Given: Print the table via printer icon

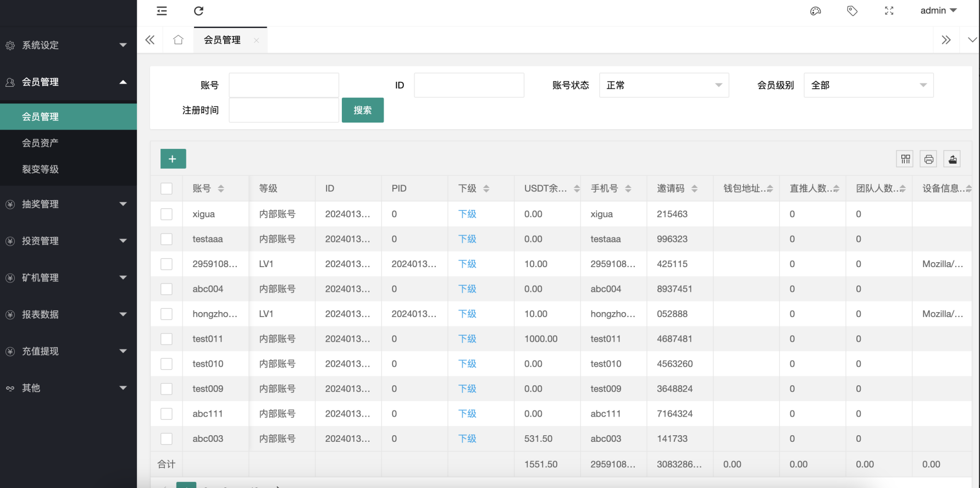Looking at the screenshot, I should (929, 159).
